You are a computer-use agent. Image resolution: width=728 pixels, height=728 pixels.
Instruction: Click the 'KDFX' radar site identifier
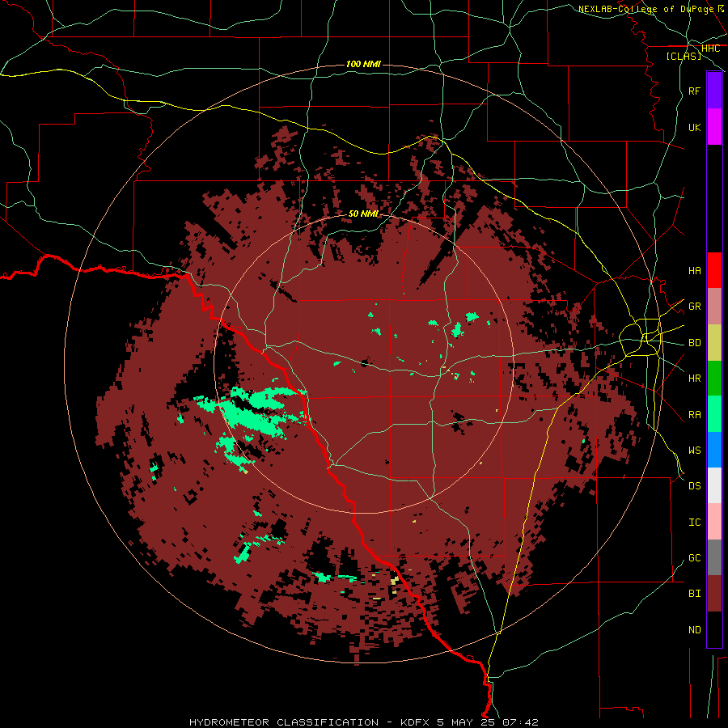coord(416,722)
